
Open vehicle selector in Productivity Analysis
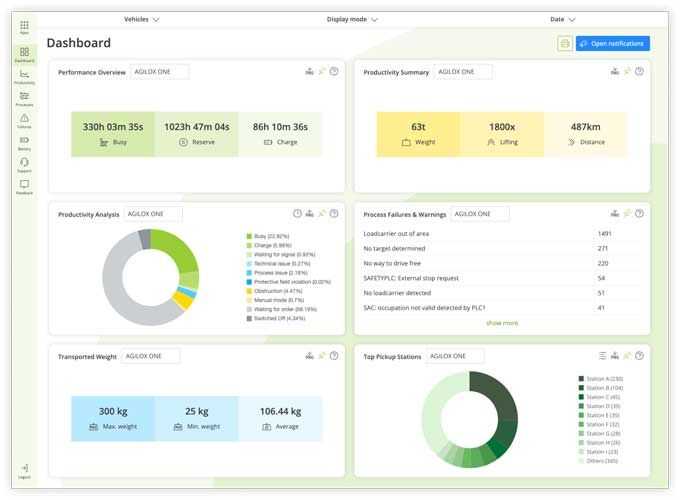click(153, 214)
